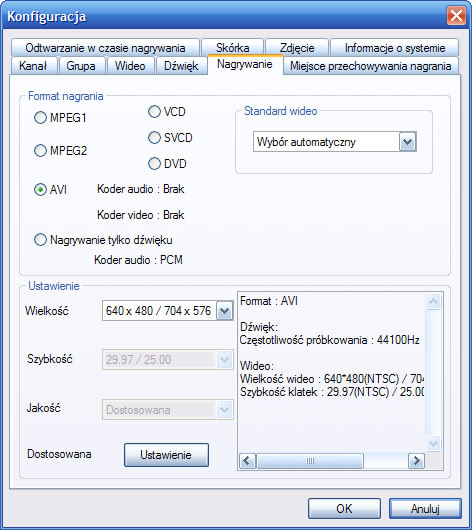Confirm with the OK button
Screen dimensions: 472x530
point(344,508)
